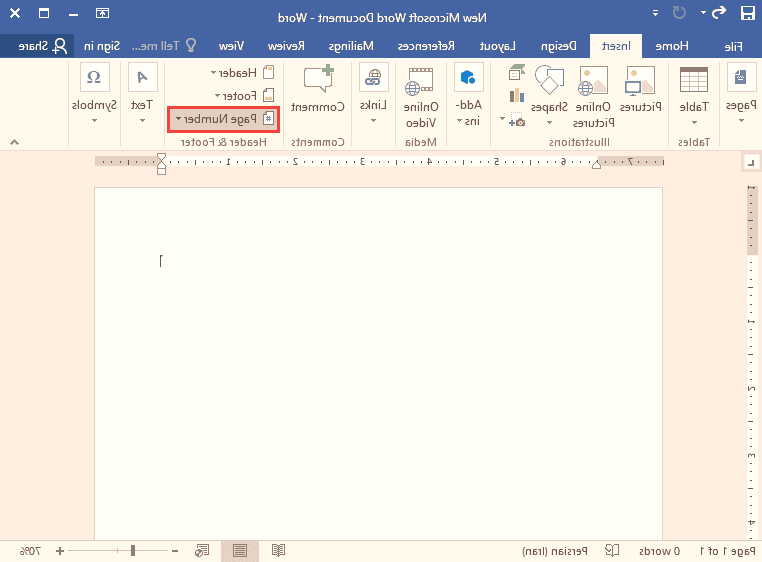The height and width of the screenshot is (562, 762).
Task: Open the Footer dropdown
Action: coord(245,96)
